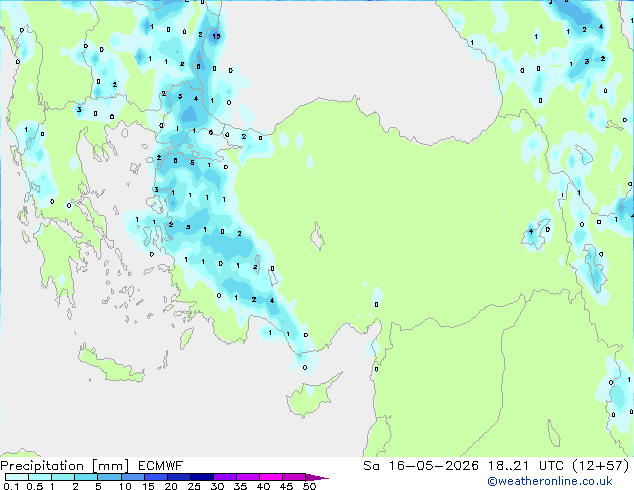The height and width of the screenshot is (490, 634).
Task: Open the weatheronline.co.uk copyright link
Action: pyautogui.click(x=549, y=481)
